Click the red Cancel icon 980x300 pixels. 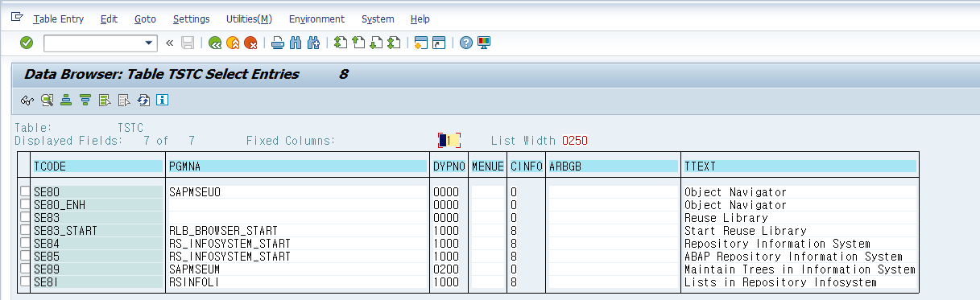[250, 43]
